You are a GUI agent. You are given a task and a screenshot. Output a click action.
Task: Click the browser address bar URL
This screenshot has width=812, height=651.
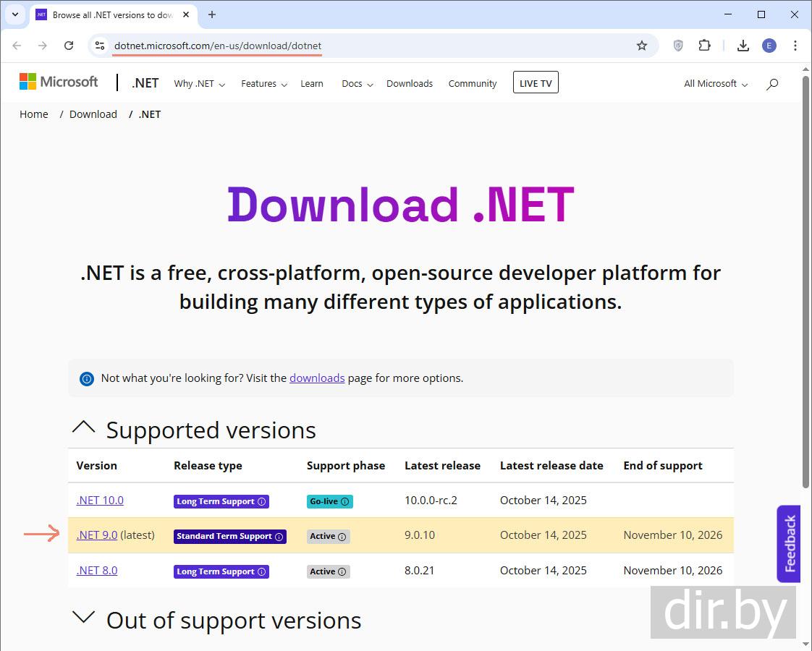[x=217, y=46]
